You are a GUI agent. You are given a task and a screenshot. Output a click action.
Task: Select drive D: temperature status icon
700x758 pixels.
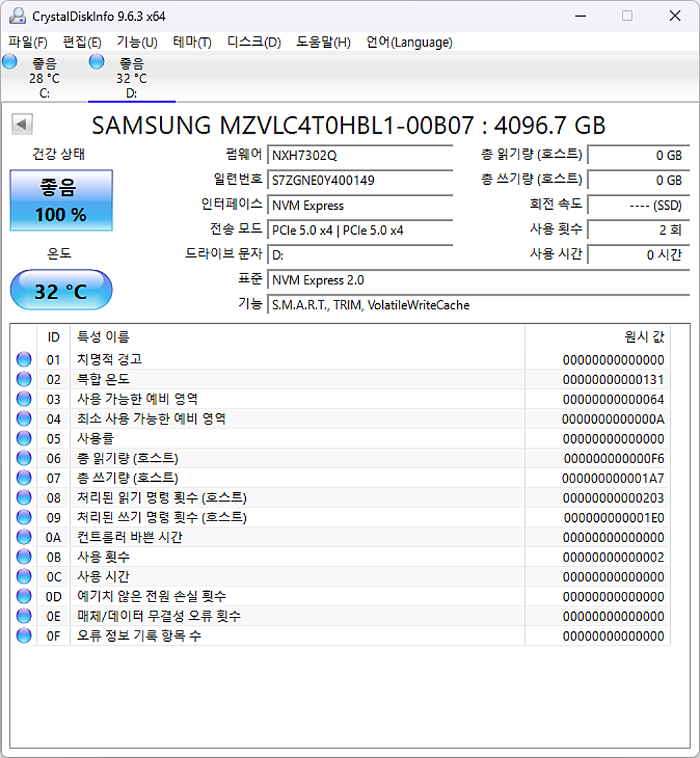97,62
